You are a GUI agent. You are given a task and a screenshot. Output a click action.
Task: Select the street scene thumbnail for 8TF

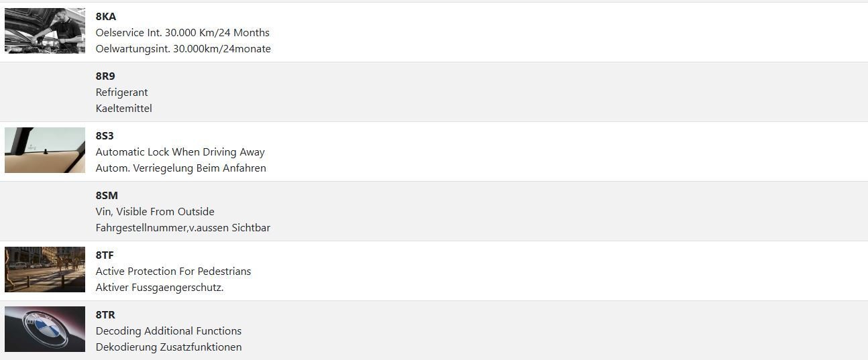pos(45,269)
